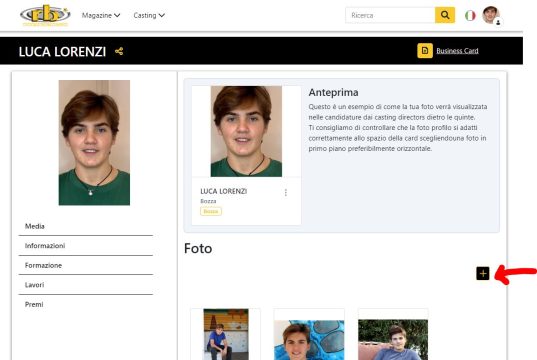Expand the Casting dropdown menu
Image resolution: width=537 pixels, height=360 pixels.
(x=149, y=15)
